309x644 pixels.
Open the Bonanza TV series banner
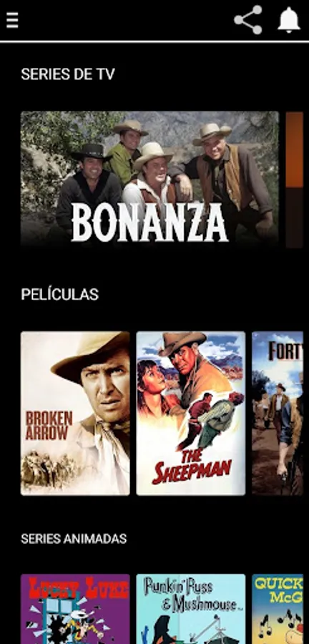click(149, 180)
